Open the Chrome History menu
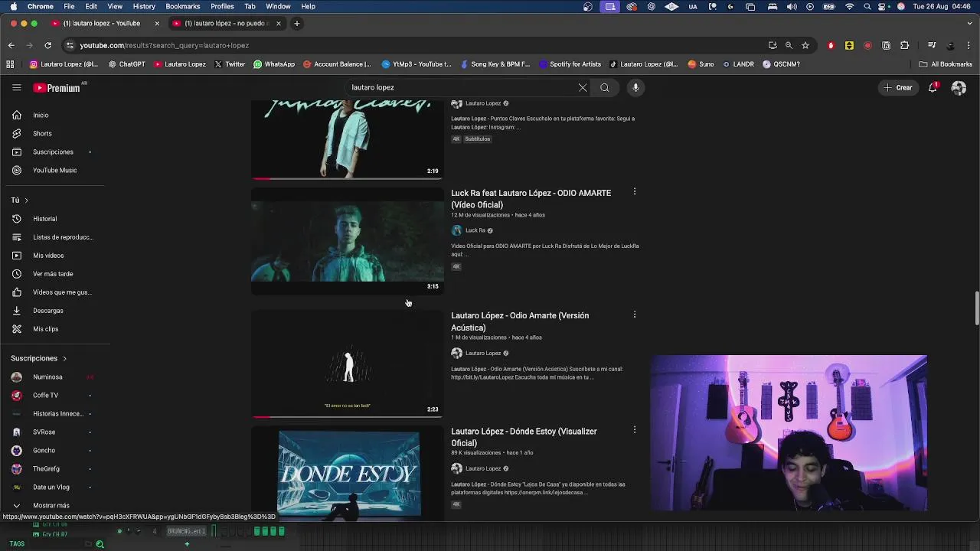This screenshot has width=980, height=551. tap(144, 6)
